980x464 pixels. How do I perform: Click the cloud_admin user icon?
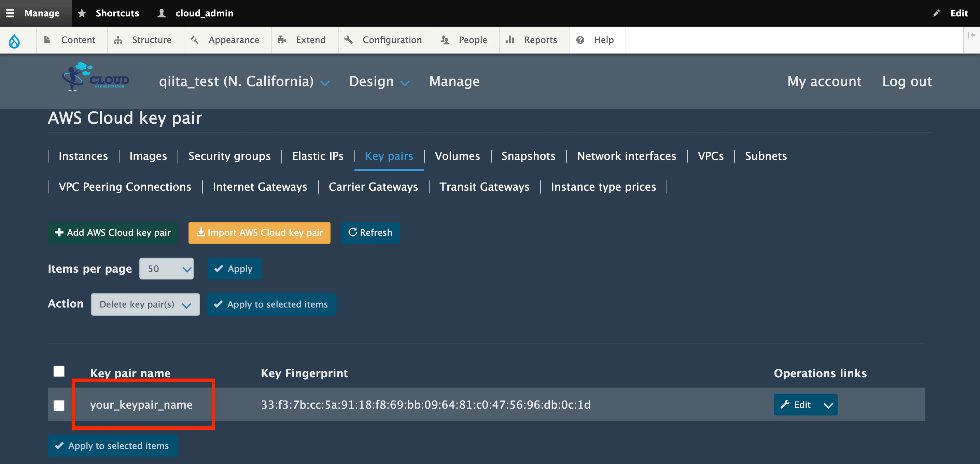pyautogui.click(x=162, y=13)
